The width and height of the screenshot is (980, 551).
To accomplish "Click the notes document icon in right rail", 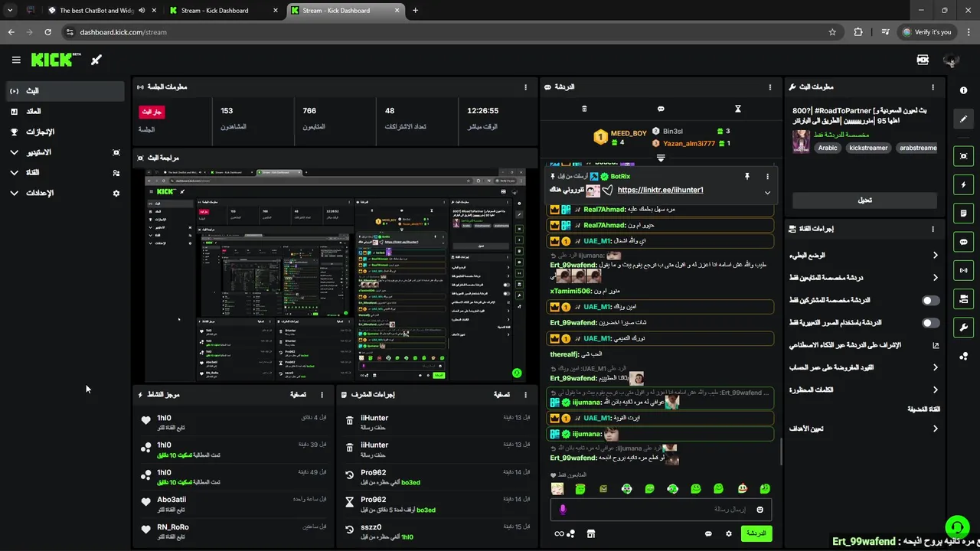I will [x=963, y=213].
